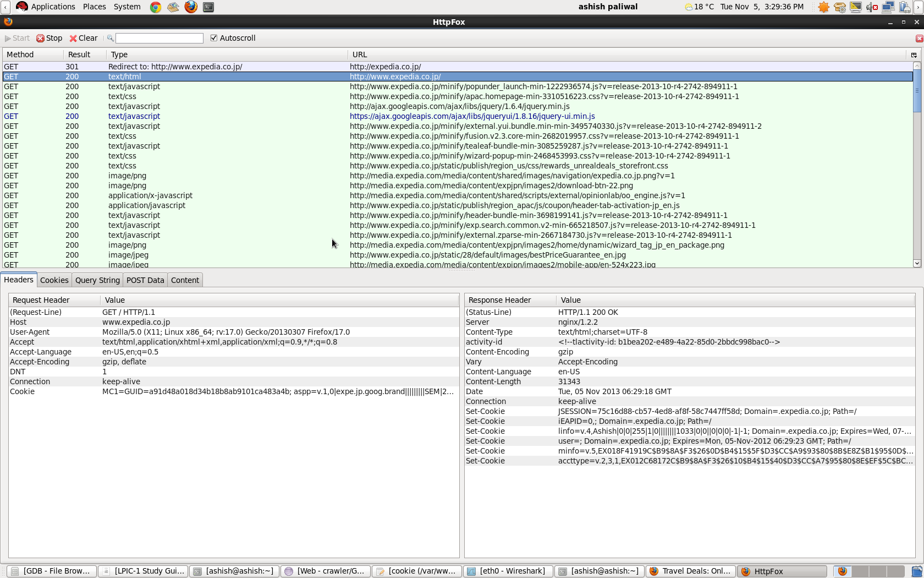Launch Firefox from the top panel
The image size is (924, 578).
191,7
